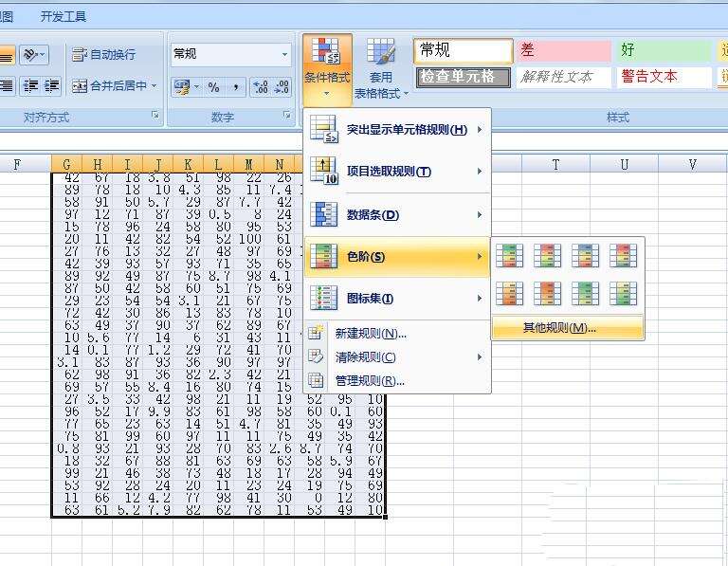Toggle 自动换行 wrap text
Screen dimensions: 728x566
click(x=103, y=55)
